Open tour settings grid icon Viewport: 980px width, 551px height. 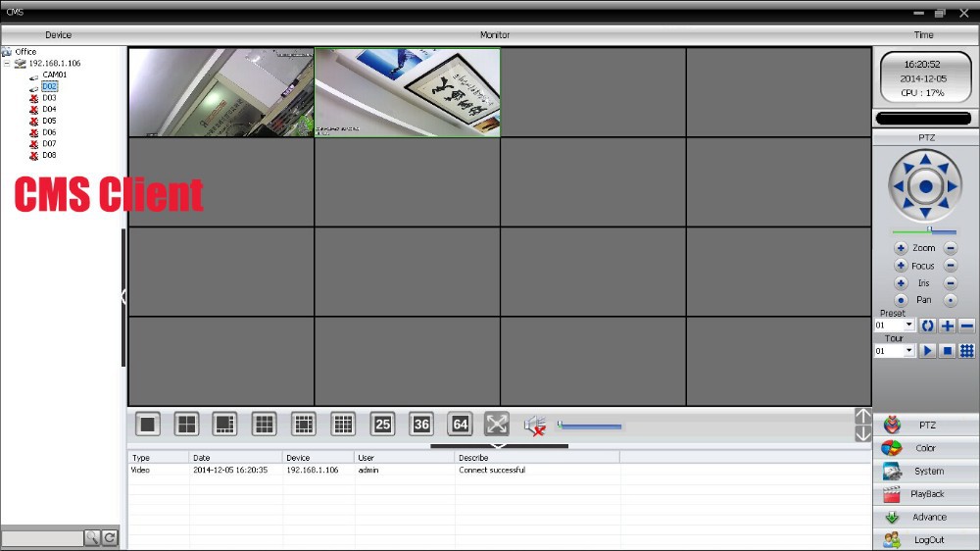pos(967,351)
